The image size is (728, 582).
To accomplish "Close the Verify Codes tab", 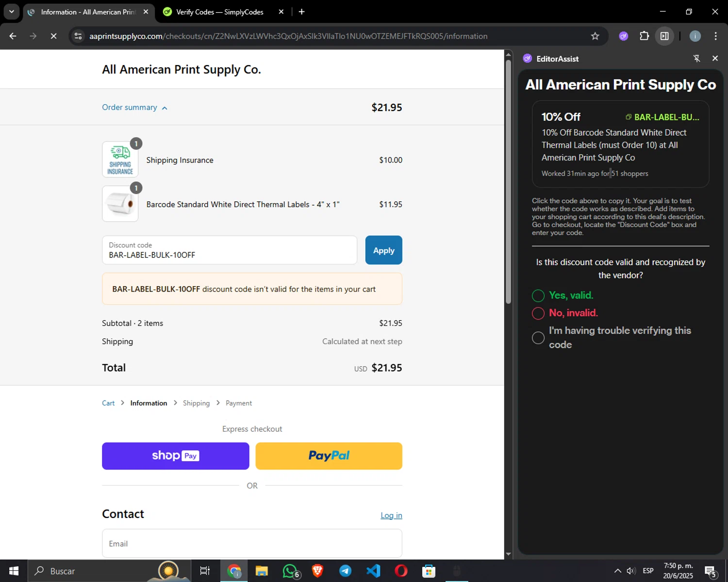I will pos(281,12).
